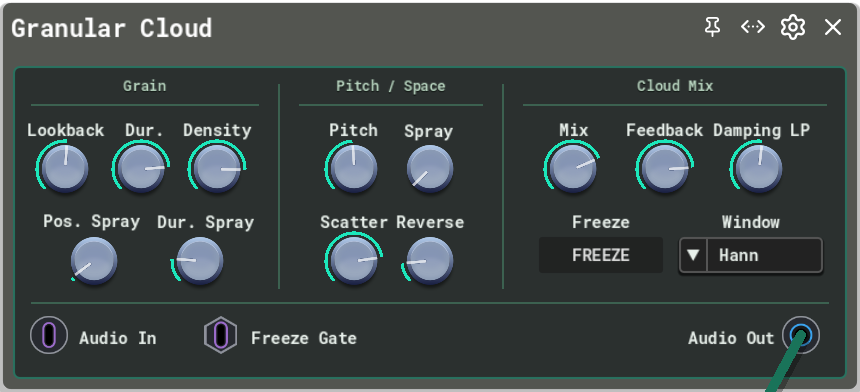This screenshot has width=860, height=392.
Task: Click the Lookback label
Action: pyautogui.click(x=65, y=130)
